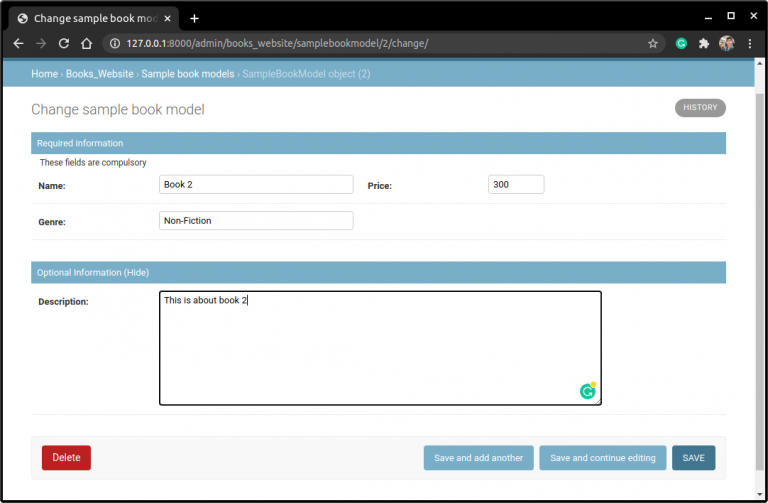Click the Description label
This screenshot has height=503, width=768.
63,302
